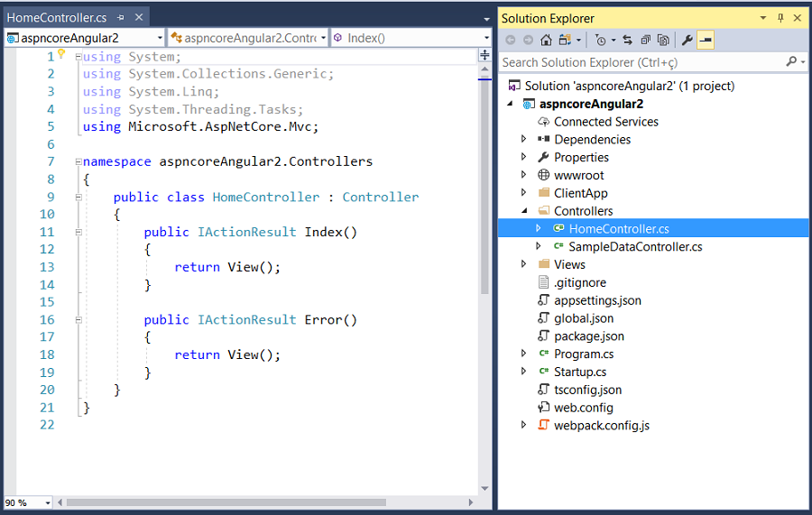812x515 pixels.
Task: Select Solution 'aspncoreAngular2' root node
Action: tap(629, 86)
